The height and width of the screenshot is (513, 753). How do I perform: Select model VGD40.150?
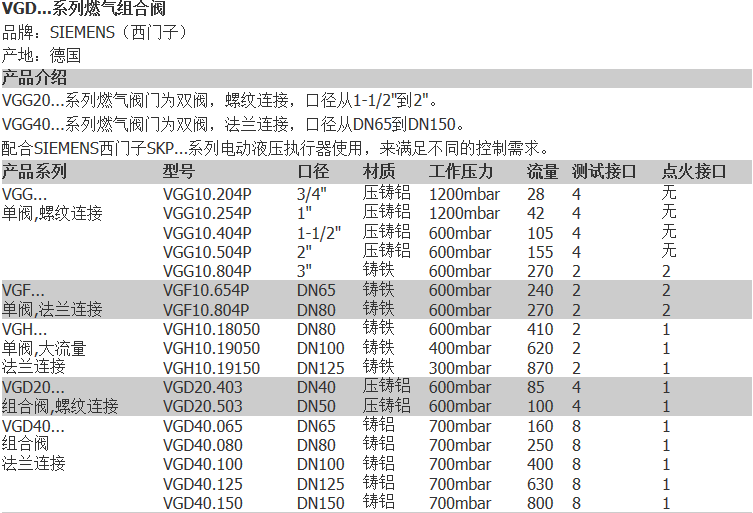[x=203, y=504]
